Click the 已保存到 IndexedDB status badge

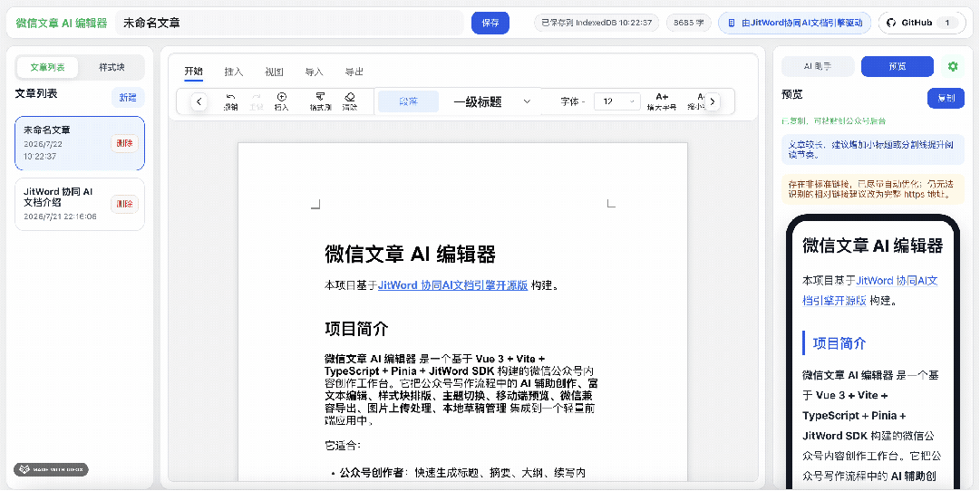point(597,24)
